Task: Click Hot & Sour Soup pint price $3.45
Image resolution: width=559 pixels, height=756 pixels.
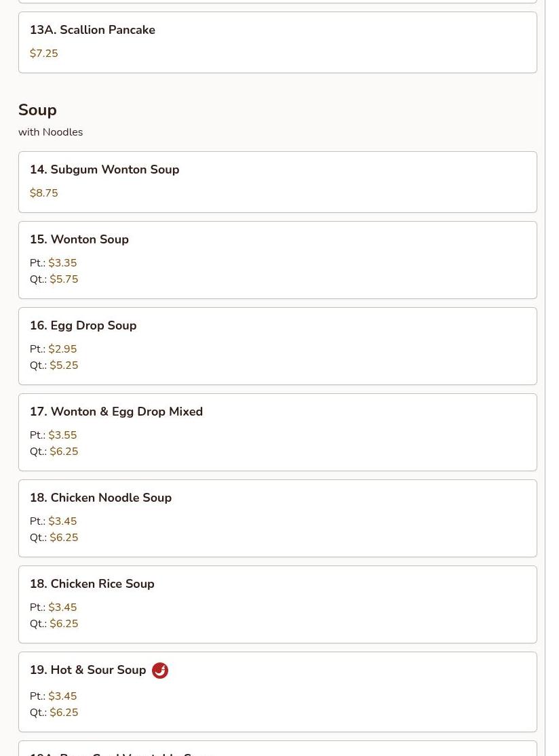Action: click(62, 696)
